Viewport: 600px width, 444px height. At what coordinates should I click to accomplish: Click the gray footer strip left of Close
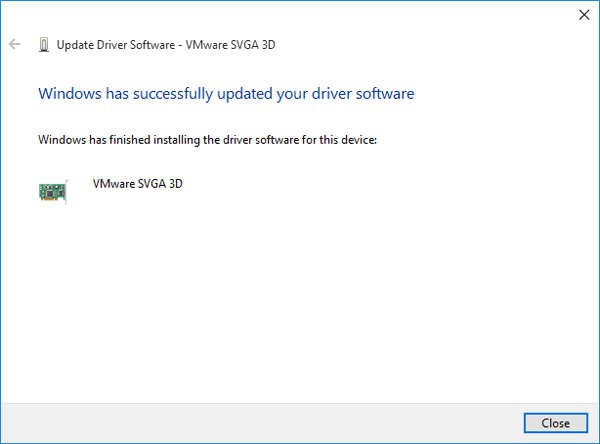250,423
